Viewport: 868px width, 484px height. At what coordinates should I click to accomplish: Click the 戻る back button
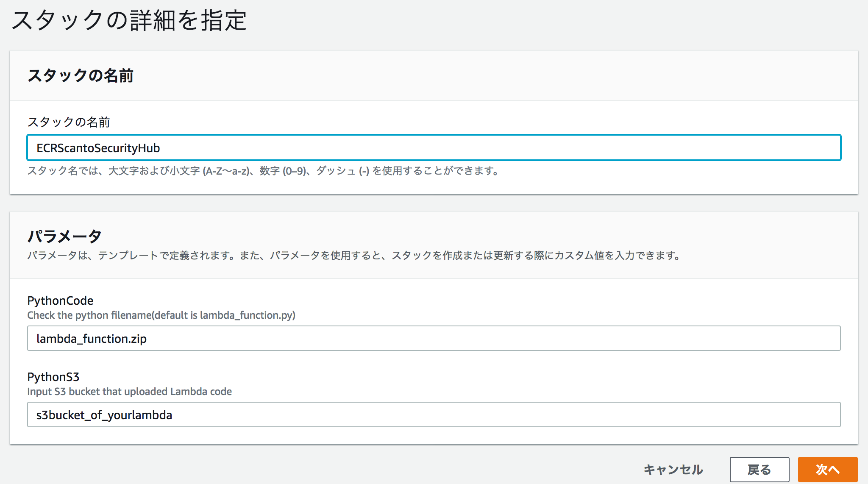pyautogui.click(x=759, y=469)
